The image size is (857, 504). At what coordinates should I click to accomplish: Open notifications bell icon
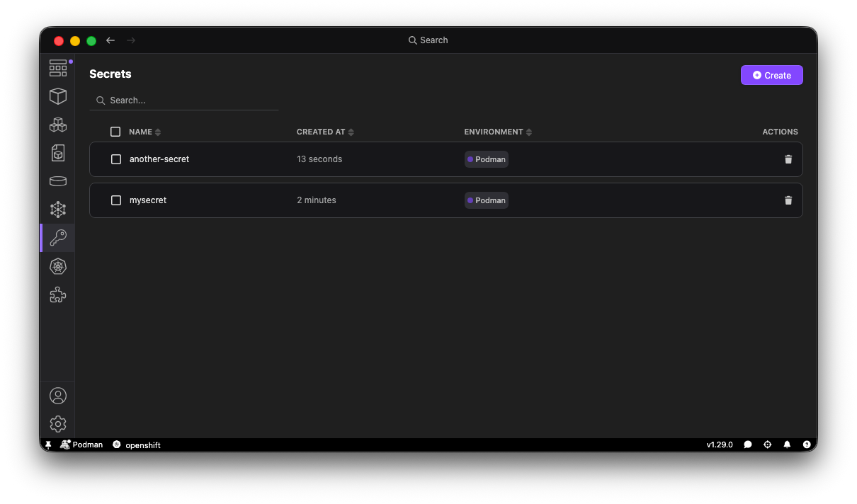[x=787, y=445]
